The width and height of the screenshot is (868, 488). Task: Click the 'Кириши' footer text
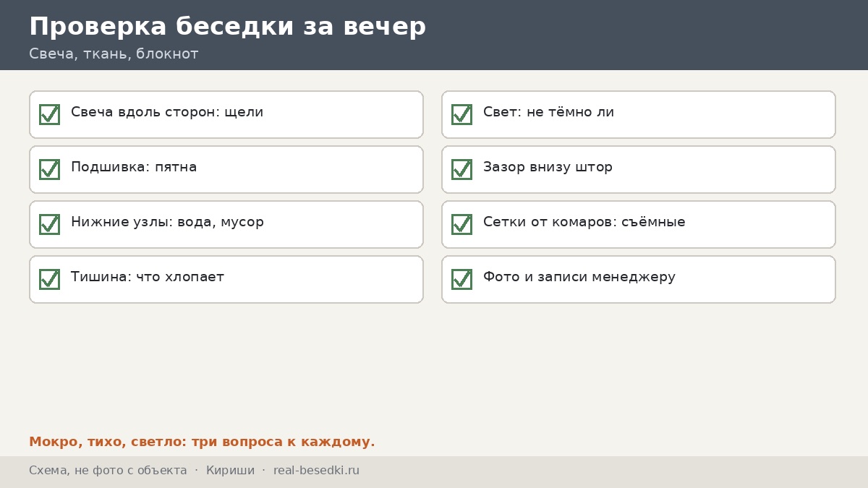tap(230, 471)
